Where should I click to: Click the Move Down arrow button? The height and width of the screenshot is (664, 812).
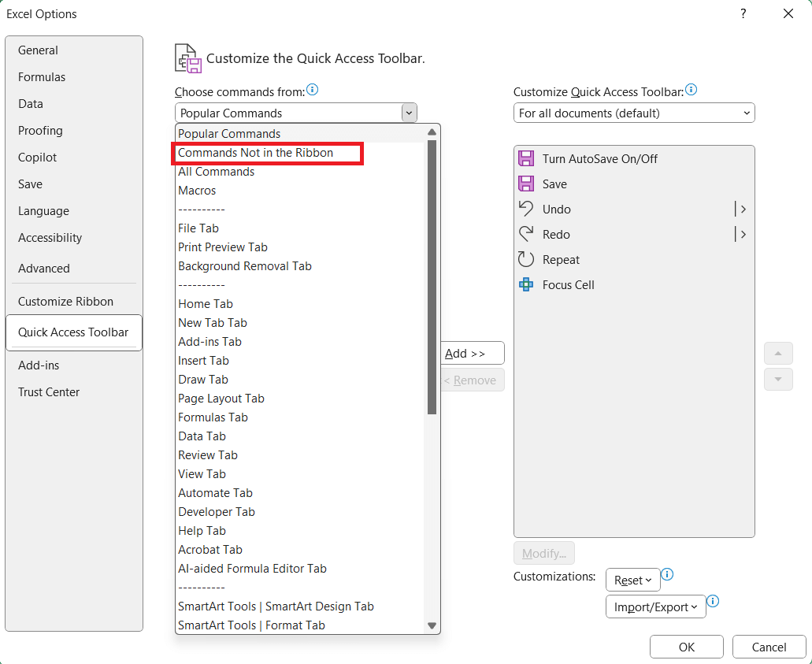778,380
